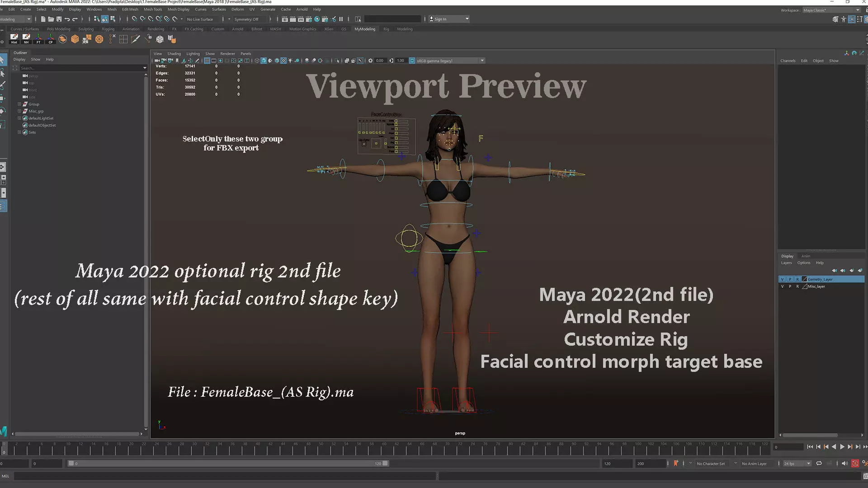This screenshot has width=868, height=488.
Task: Toggle visibility V of Gemetry_Layer
Action: click(783, 279)
